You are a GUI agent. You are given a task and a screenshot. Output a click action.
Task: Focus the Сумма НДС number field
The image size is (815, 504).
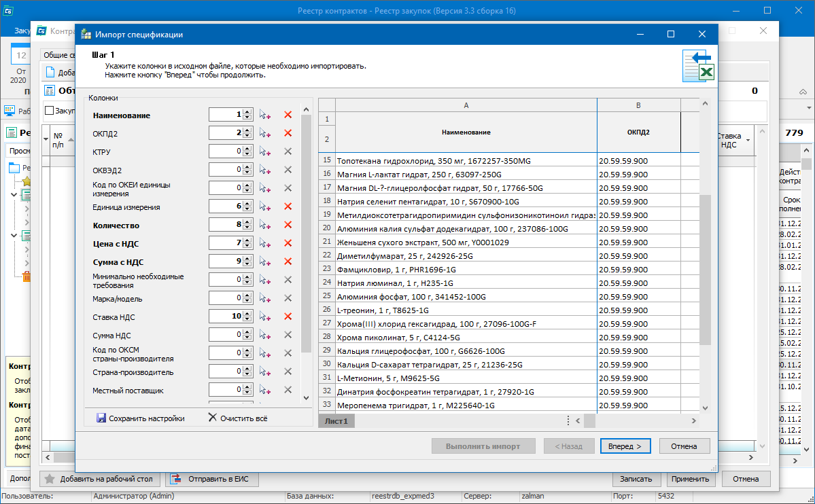coord(226,334)
